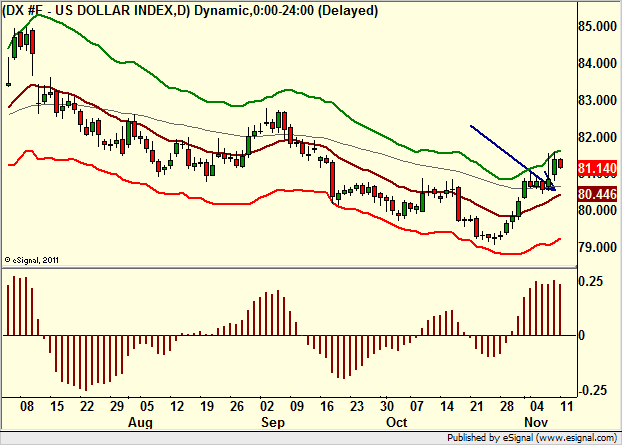Click the 23 date label on time axis
Screen dimensions: 622x445
pos(357,407)
